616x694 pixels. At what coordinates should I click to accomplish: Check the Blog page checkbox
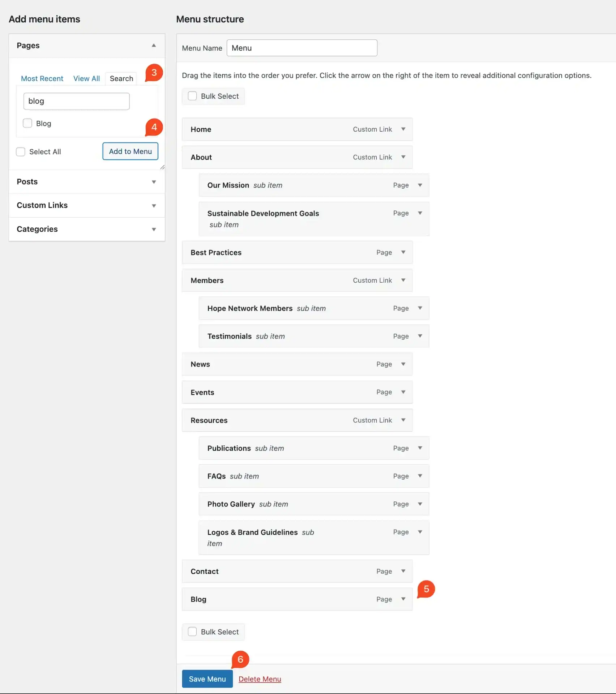point(27,123)
